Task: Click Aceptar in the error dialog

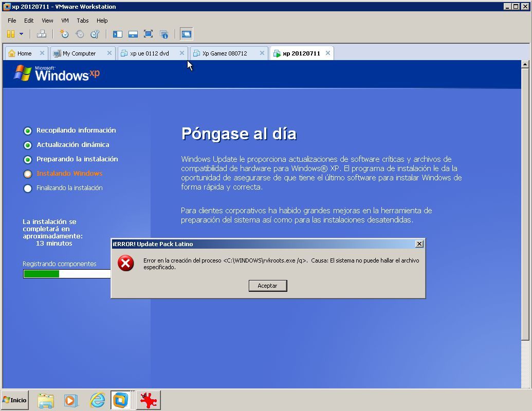Action: tap(268, 286)
